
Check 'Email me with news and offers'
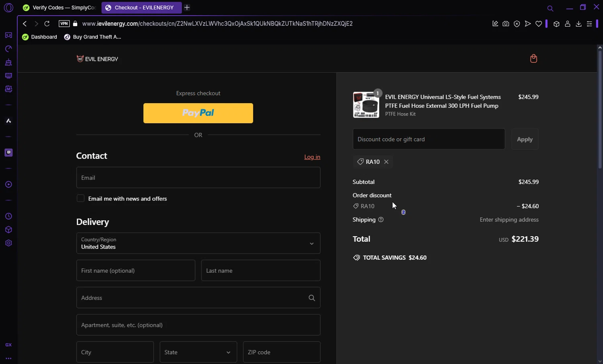tap(80, 198)
